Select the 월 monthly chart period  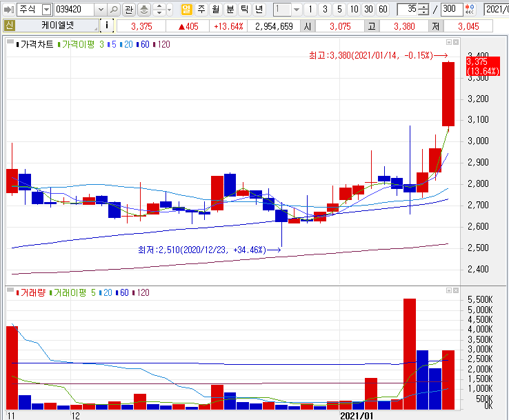click(216, 10)
